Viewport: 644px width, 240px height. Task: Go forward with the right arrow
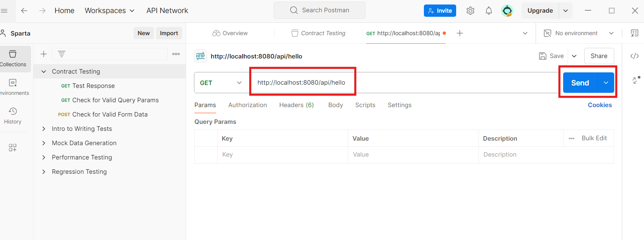[42, 11]
